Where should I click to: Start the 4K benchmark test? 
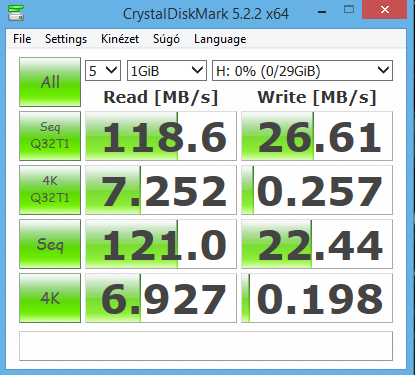click(x=50, y=298)
